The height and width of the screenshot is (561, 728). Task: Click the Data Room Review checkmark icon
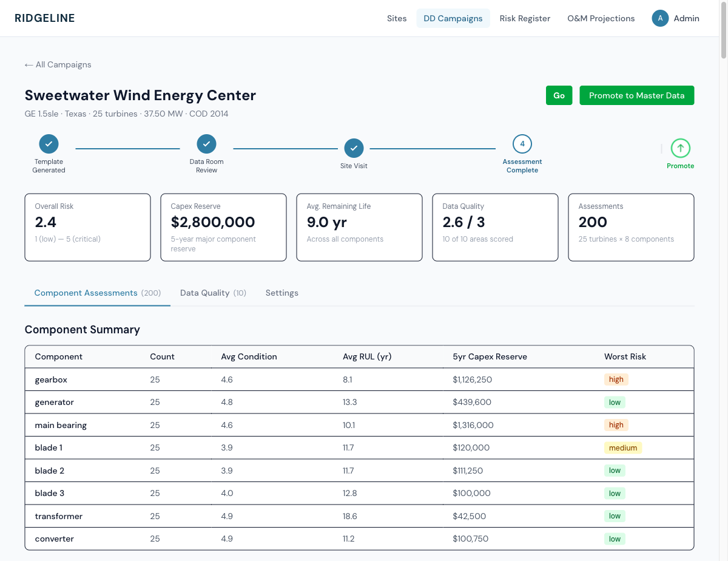click(206, 144)
